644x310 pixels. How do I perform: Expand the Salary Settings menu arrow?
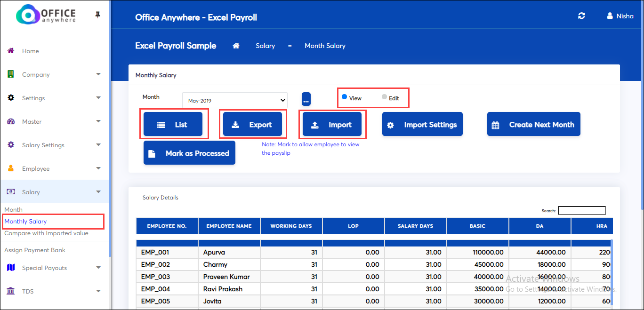pos(98,145)
